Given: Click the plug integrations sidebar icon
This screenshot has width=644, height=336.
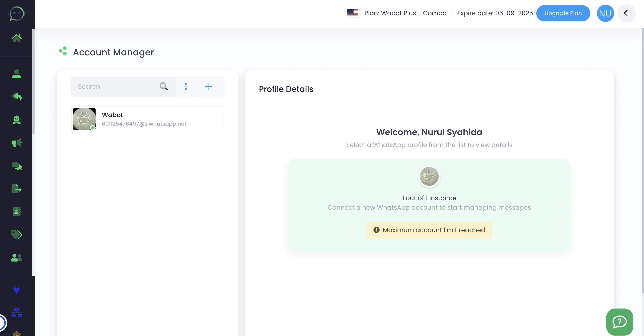Looking at the screenshot, I should point(16,290).
